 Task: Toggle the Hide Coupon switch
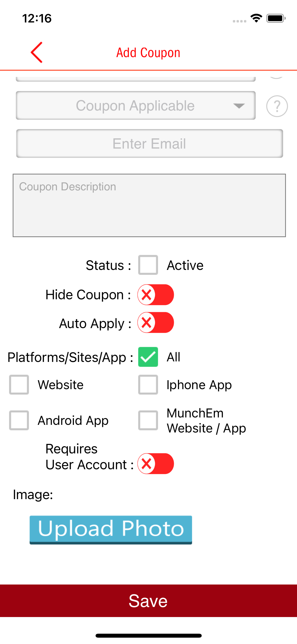[155, 295]
